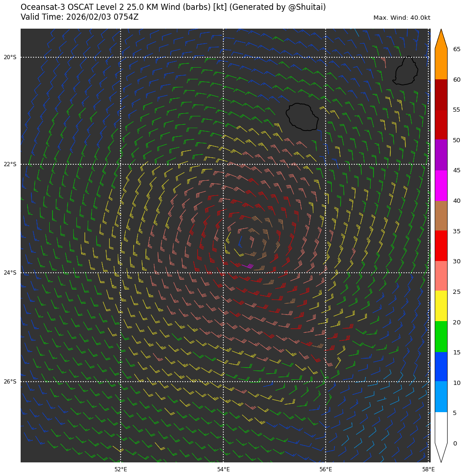The image size is (464, 476).
Task: Click the Valid Time 2026/02/03 0754Z text
Action: [x=79, y=17]
